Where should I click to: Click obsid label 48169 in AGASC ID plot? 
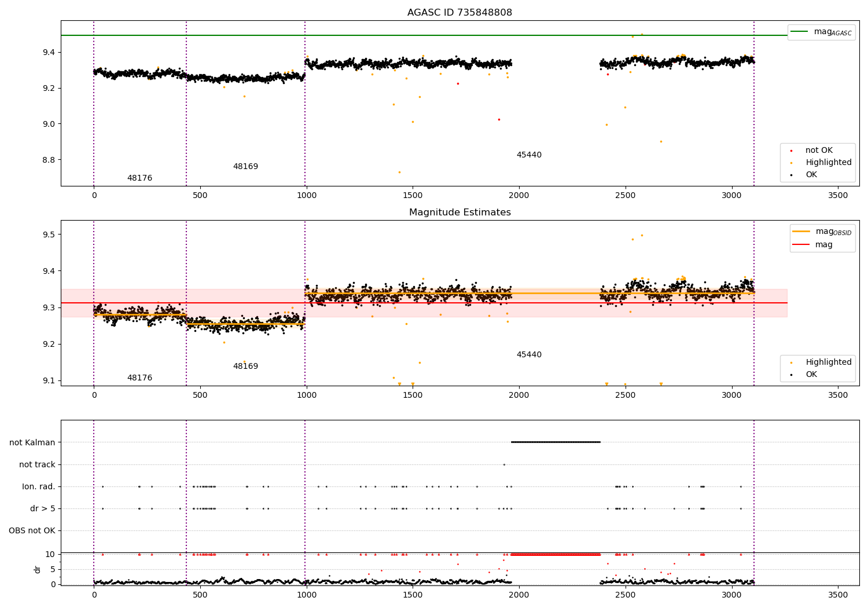coord(245,167)
